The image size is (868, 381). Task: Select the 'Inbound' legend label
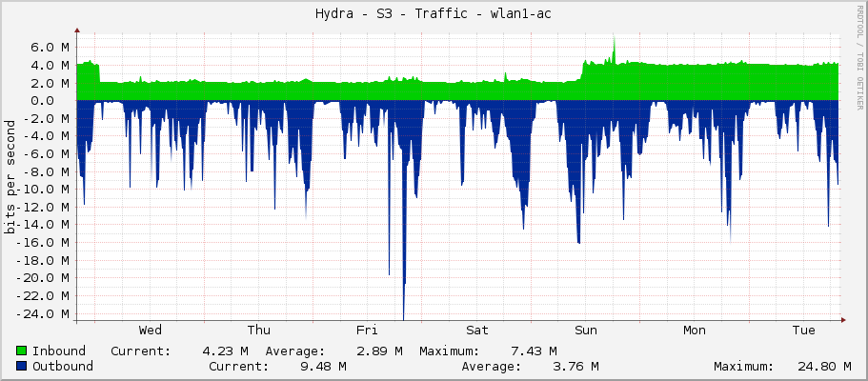(x=59, y=351)
